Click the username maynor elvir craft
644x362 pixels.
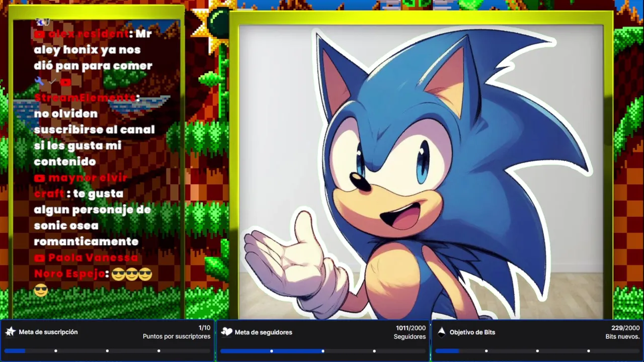tap(80, 186)
